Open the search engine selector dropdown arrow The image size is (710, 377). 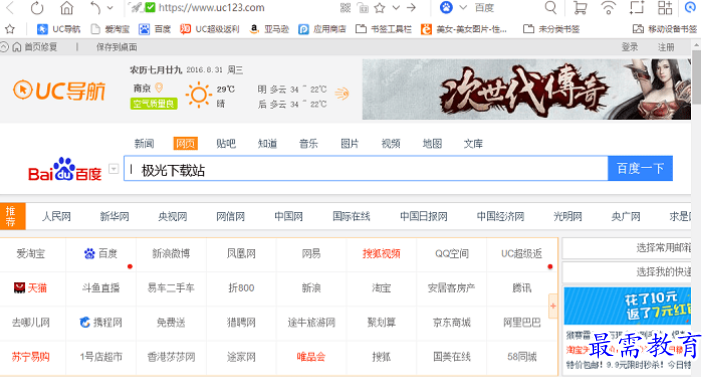coord(463,8)
